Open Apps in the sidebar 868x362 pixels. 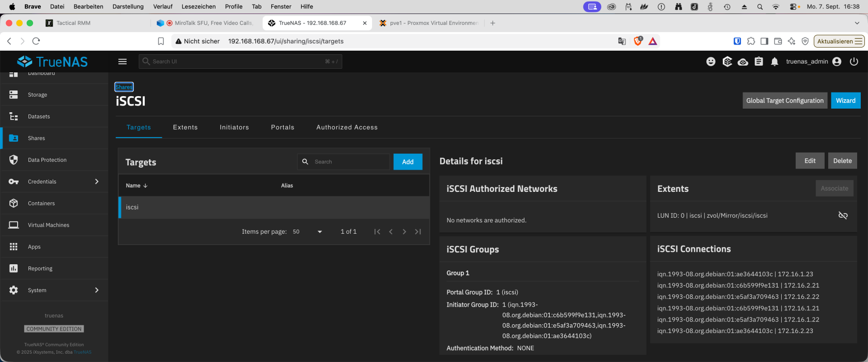[x=54, y=247]
